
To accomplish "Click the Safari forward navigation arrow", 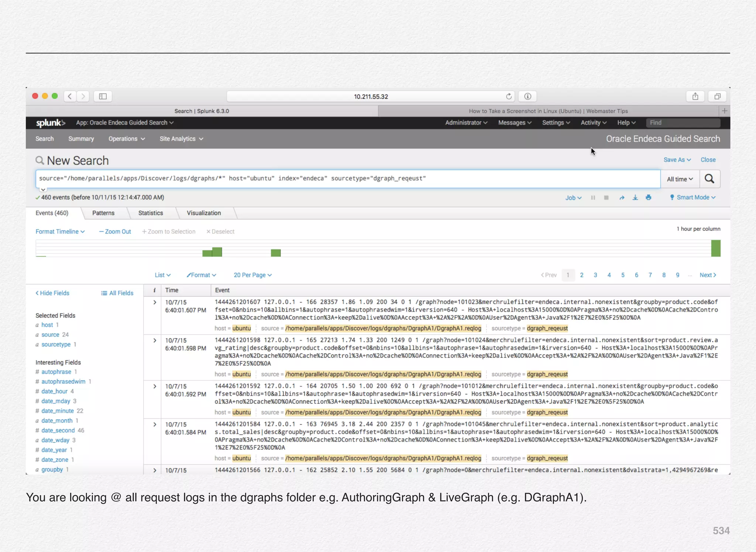I will [83, 96].
